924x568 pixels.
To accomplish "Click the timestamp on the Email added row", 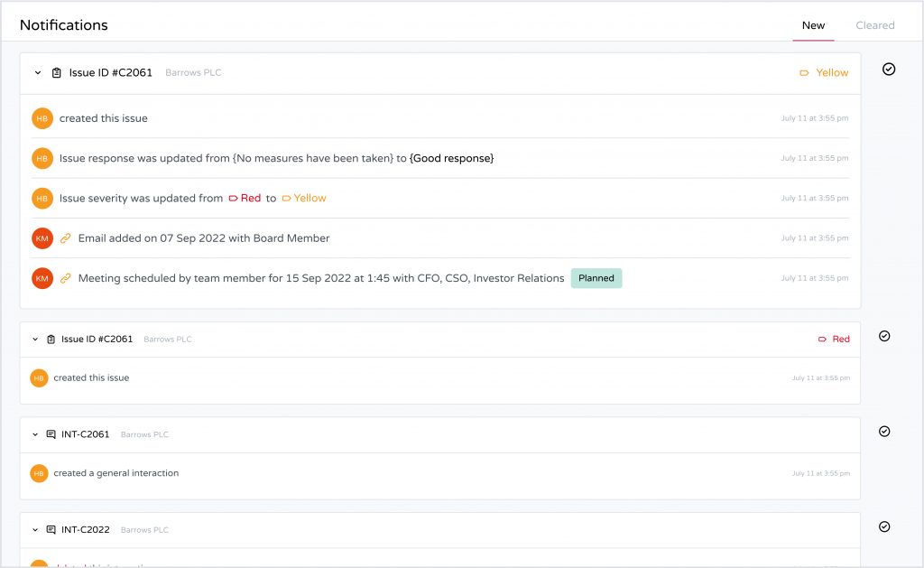I will pos(815,238).
